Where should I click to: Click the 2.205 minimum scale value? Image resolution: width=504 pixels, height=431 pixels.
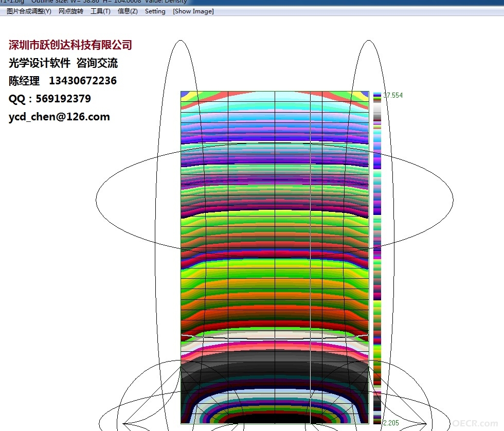pos(391,423)
